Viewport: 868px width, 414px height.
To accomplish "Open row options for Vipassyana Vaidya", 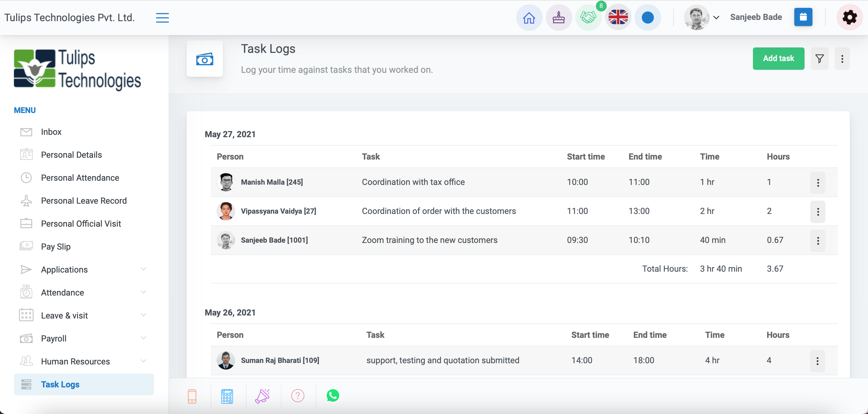I will click(818, 212).
